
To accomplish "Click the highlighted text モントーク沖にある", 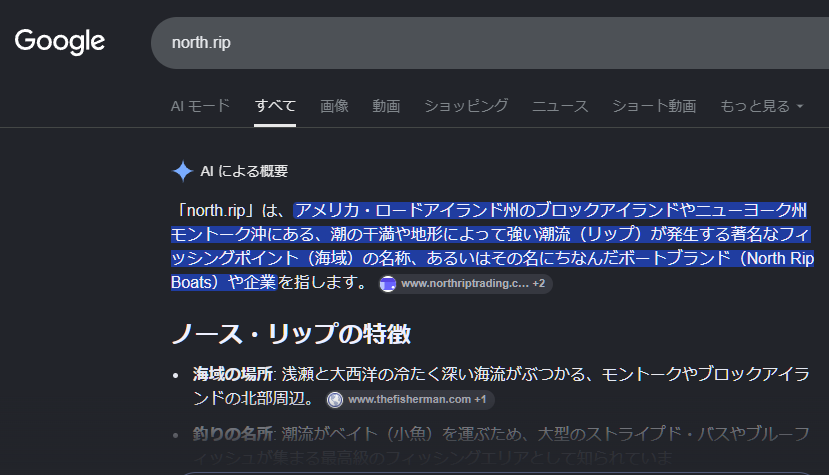I will pyautogui.click(x=243, y=234).
